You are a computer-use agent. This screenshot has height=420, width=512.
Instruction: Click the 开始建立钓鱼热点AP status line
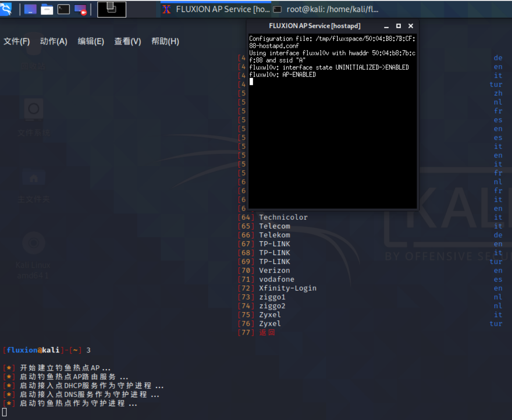(x=57, y=368)
